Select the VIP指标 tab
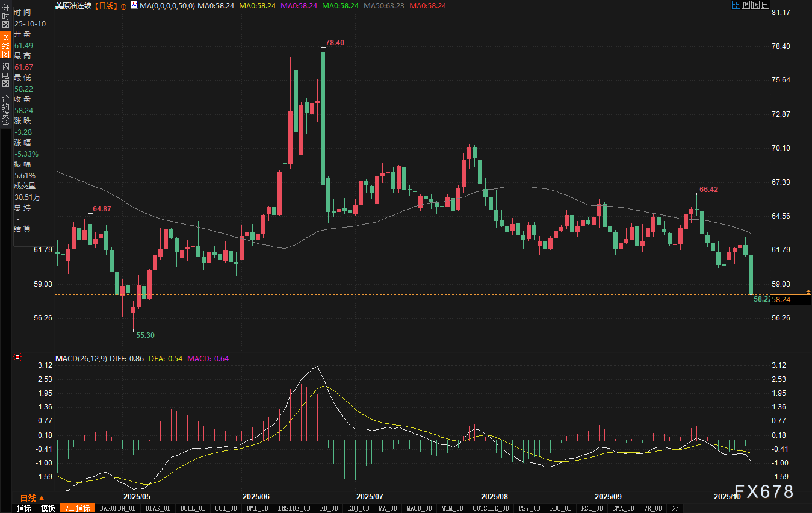 pos(78,508)
